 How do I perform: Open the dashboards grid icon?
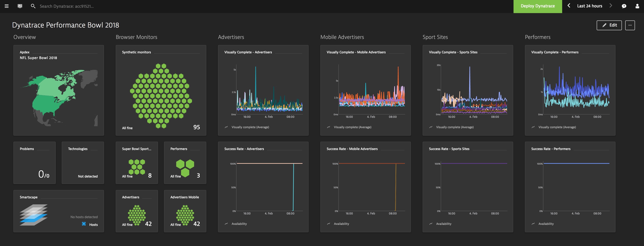20,6
